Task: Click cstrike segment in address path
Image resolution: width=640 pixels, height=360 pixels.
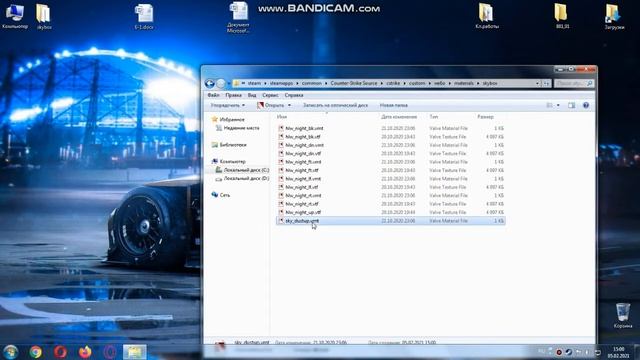Action: [393, 83]
